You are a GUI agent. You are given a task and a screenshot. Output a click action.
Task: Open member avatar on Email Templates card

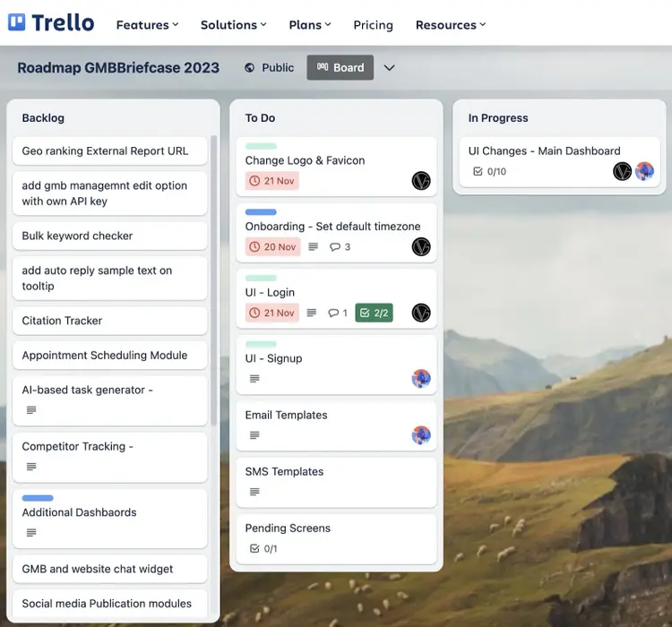[421, 435]
